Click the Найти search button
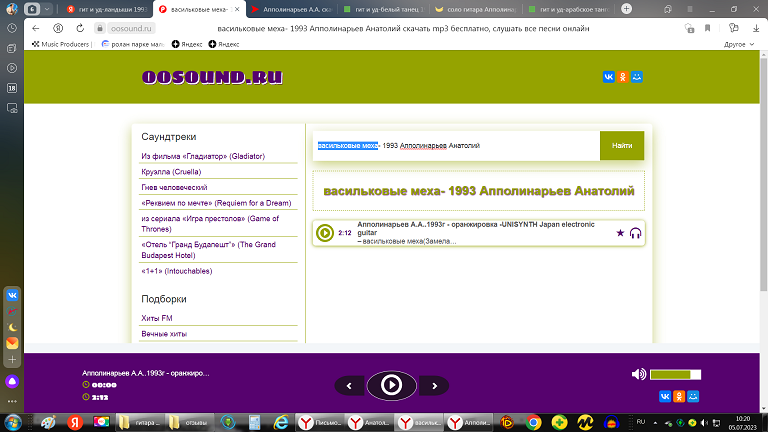 point(622,145)
